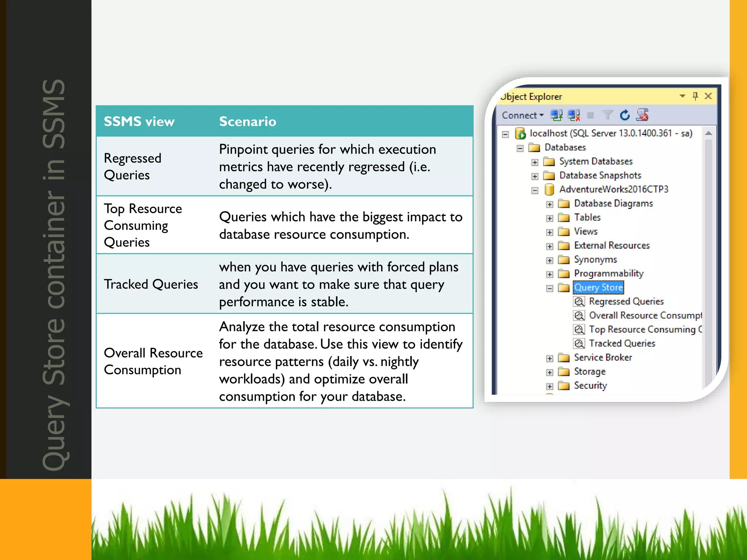Select the Synonyms tree item
Screen dimensions: 747x560
[595, 260]
